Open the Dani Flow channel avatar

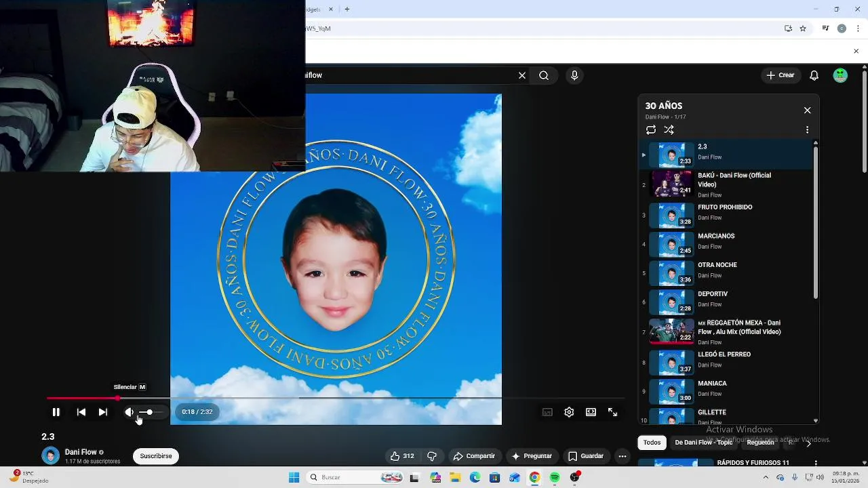point(51,456)
